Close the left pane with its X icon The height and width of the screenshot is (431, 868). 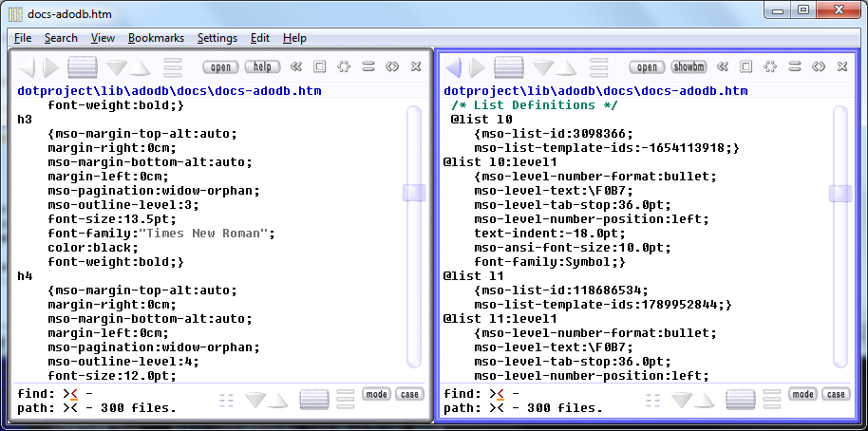[x=416, y=67]
